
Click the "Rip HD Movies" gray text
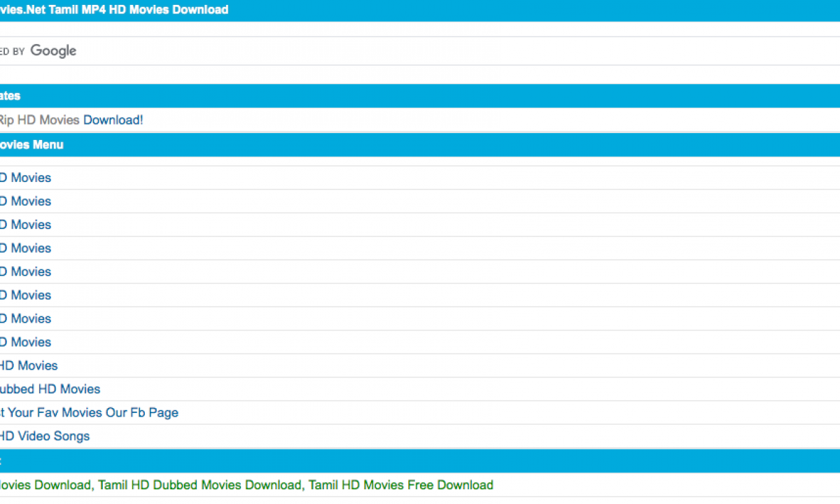click(x=39, y=120)
